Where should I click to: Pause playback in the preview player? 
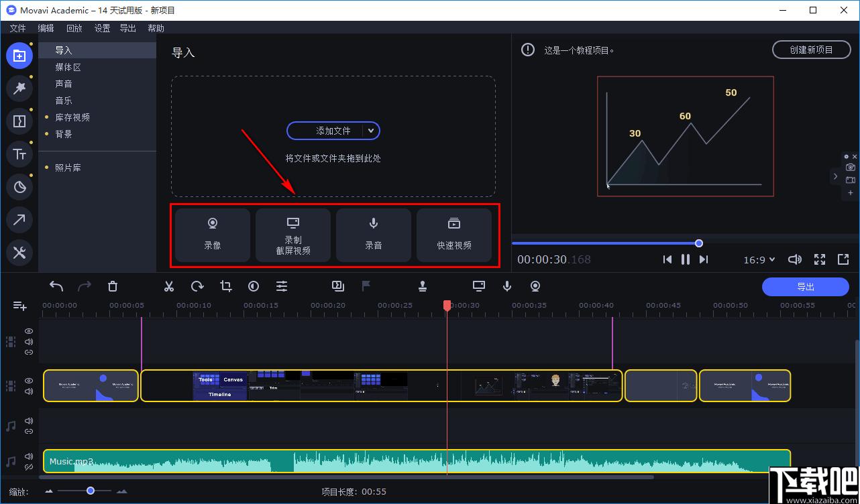pos(685,259)
